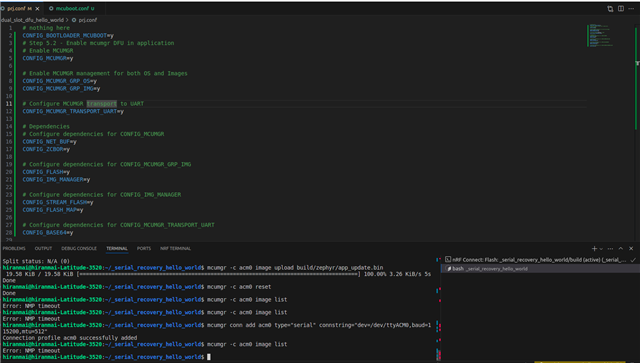Split the editor to the right

coord(621,9)
